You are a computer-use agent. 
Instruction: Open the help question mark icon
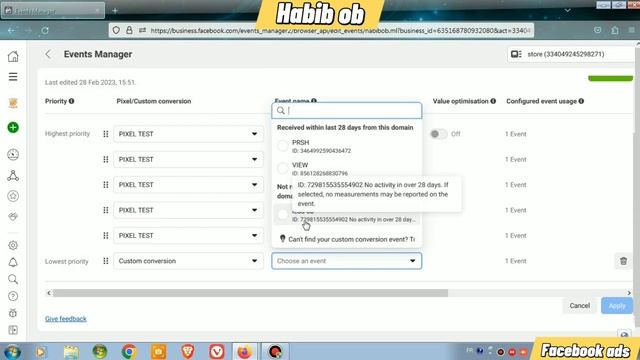[13, 296]
